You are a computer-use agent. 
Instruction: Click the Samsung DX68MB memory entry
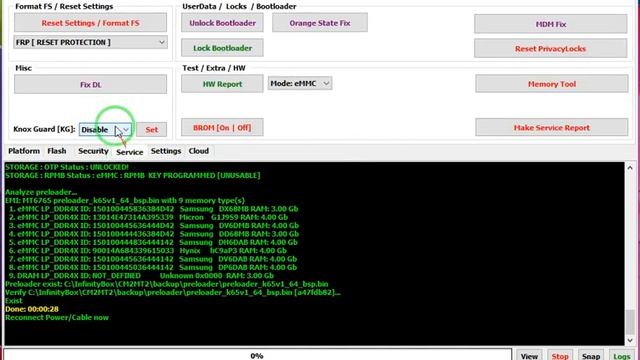153,209
